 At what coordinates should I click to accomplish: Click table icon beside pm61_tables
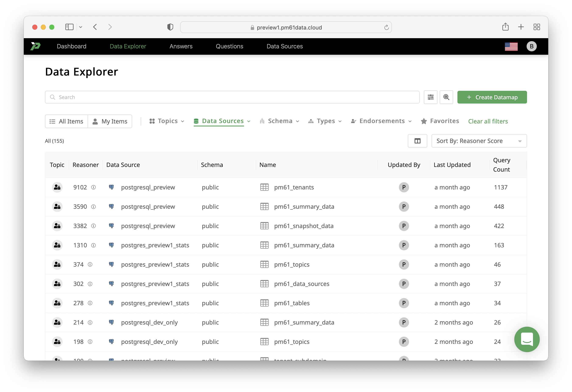[264, 303]
